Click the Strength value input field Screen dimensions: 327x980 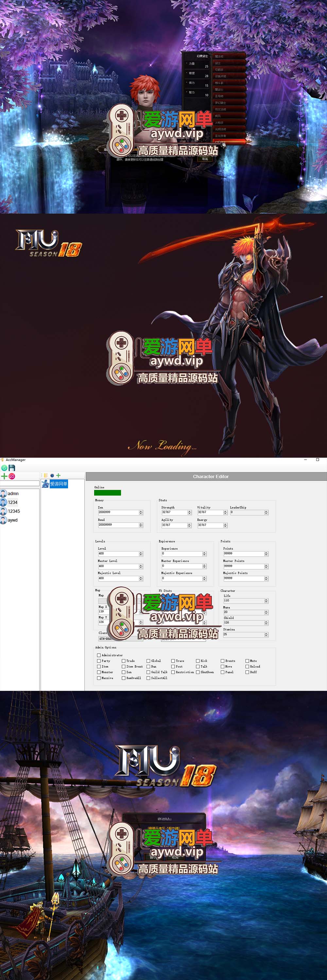click(174, 513)
